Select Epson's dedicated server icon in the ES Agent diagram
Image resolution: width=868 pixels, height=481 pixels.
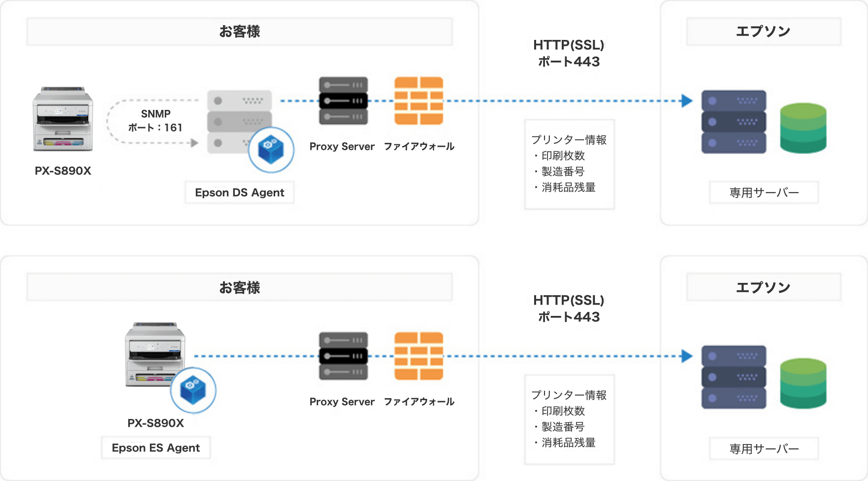(733, 377)
